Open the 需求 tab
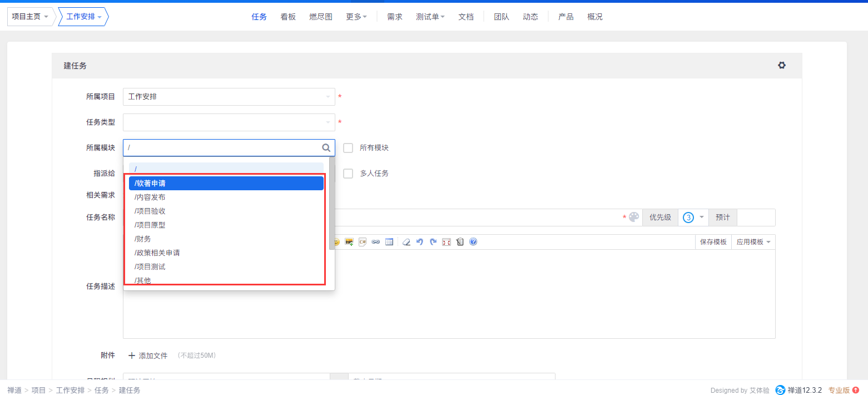The width and height of the screenshot is (868, 395). click(395, 17)
